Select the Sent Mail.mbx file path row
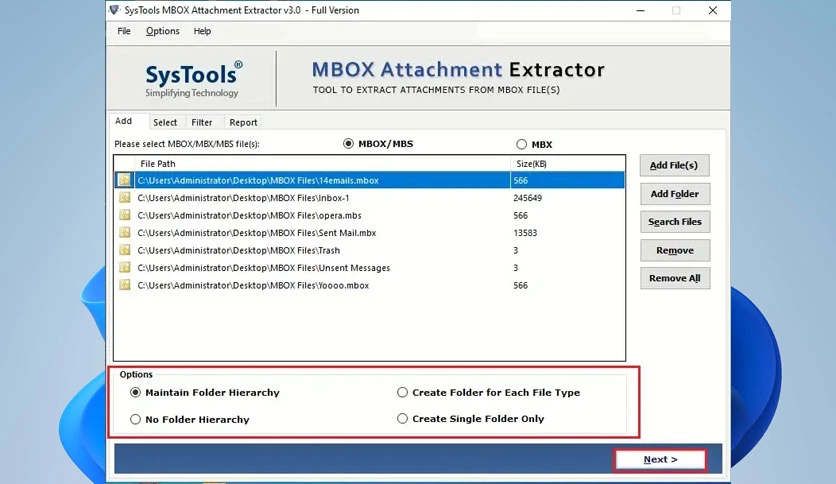This screenshot has height=484, width=836. point(369,232)
